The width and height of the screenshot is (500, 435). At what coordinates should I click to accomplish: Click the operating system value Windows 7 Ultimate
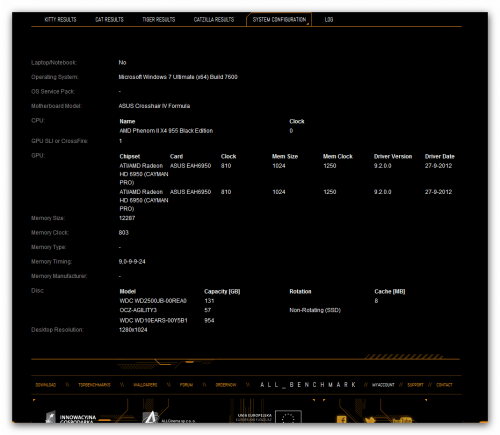178,77
